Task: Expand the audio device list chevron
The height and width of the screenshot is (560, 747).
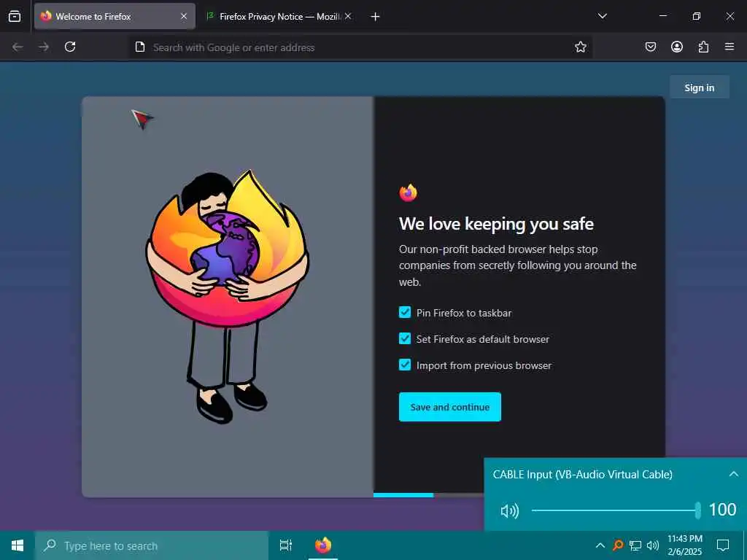Action: pyautogui.click(x=734, y=474)
